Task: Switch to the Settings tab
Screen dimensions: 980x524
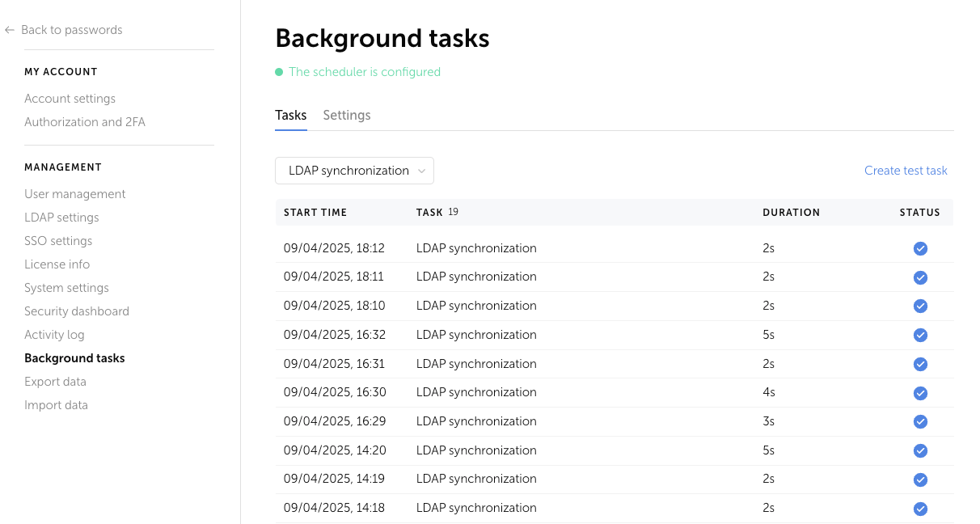Action: click(x=346, y=115)
